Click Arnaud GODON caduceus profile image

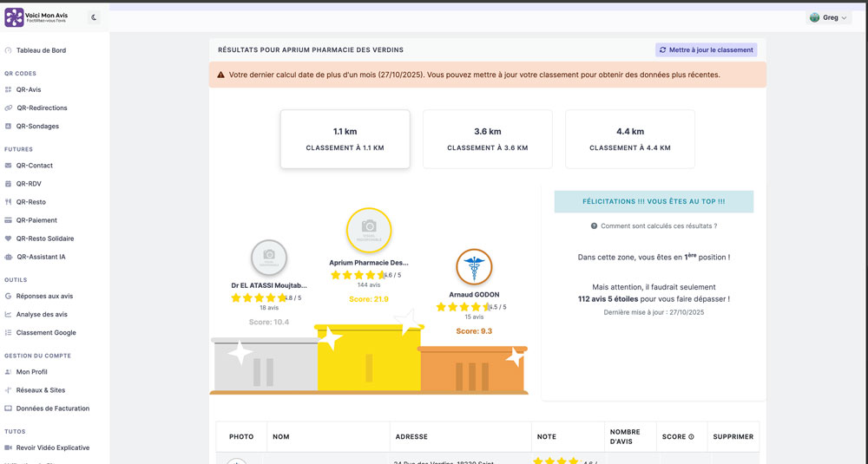[474, 267]
